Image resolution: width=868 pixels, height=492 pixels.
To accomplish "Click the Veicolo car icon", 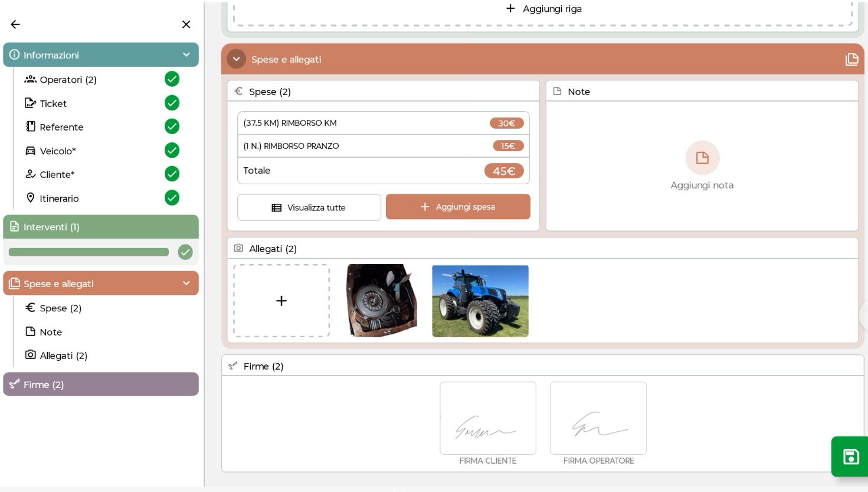I will (30, 151).
